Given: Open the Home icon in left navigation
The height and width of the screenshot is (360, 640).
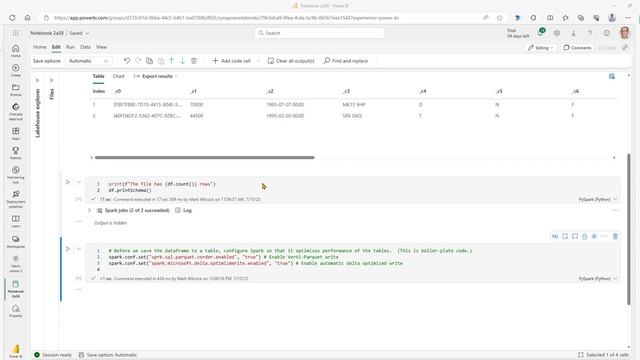Looking at the screenshot, I should click(16, 50).
